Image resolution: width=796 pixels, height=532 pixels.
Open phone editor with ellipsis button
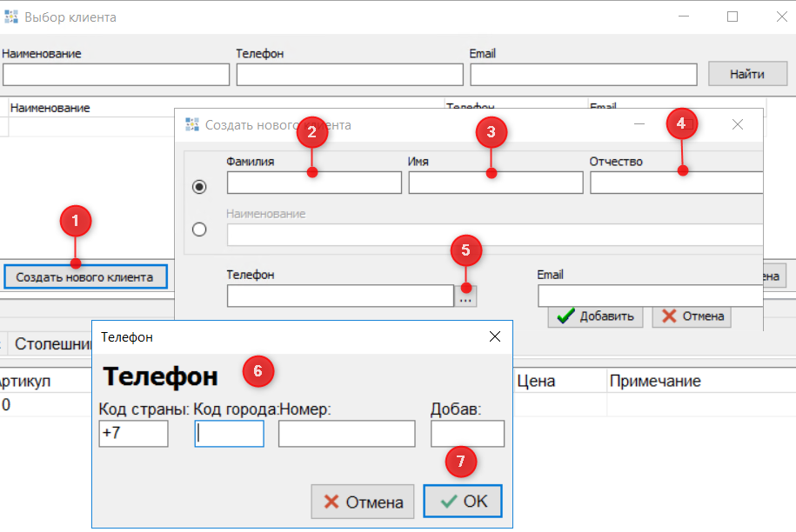click(465, 297)
